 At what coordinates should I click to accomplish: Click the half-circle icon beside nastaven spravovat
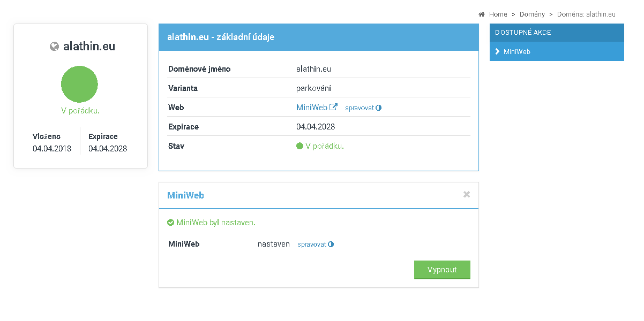(331, 244)
